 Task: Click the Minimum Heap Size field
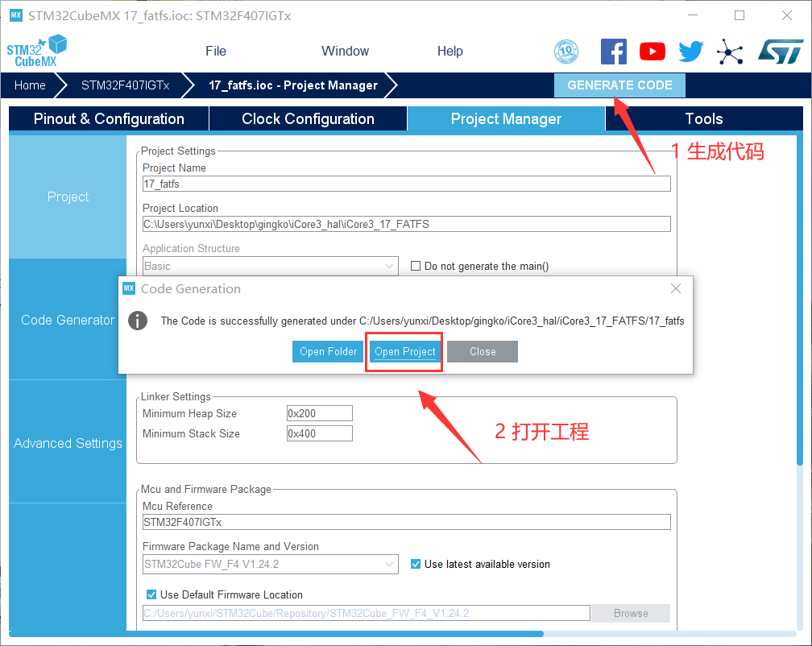click(x=320, y=413)
